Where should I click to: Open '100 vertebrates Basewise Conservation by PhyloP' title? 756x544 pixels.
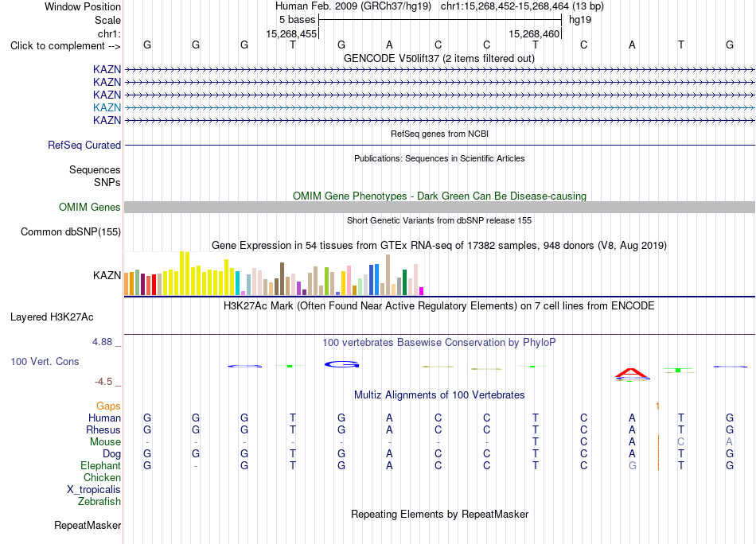(x=438, y=343)
